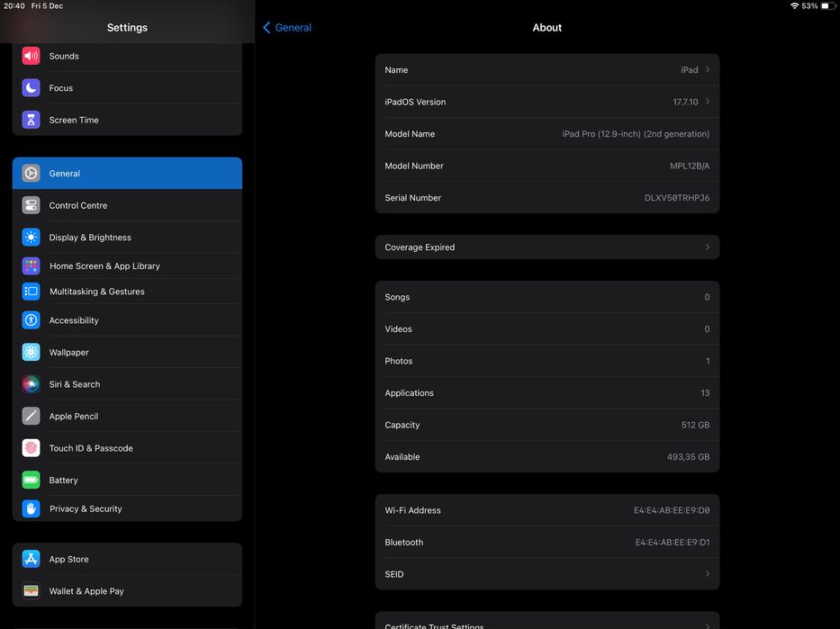Screen dimensions: 840x629
Task: Tap the Applications count 13
Action: pos(705,393)
